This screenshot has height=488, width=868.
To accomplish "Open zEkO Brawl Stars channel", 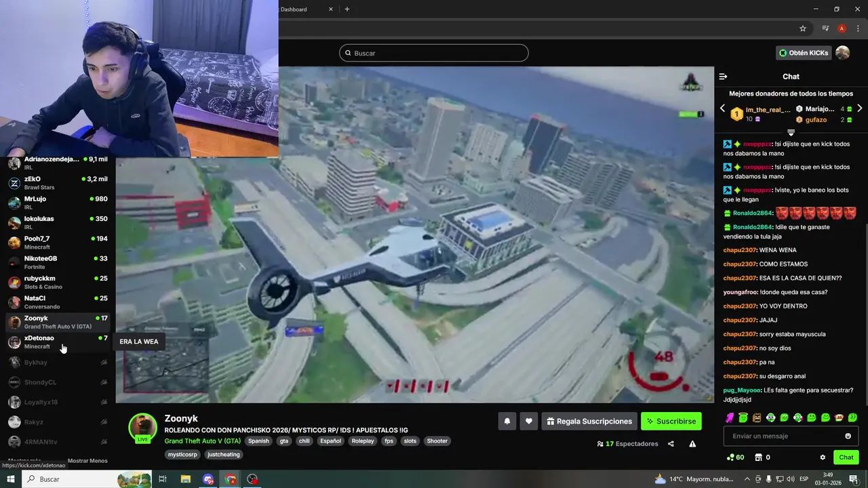I will click(x=58, y=183).
